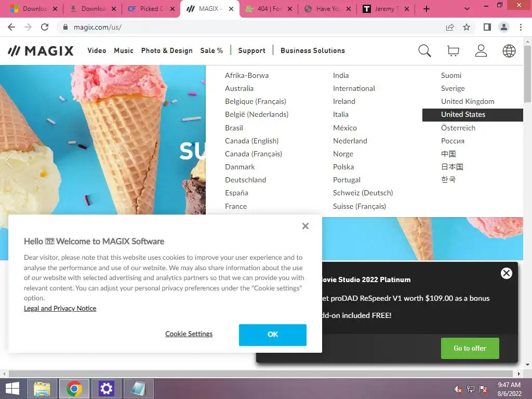The image size is (532, 399).
Task: Click OK on cookie notice
Action: pyautogui.click(x=272, y=335)
